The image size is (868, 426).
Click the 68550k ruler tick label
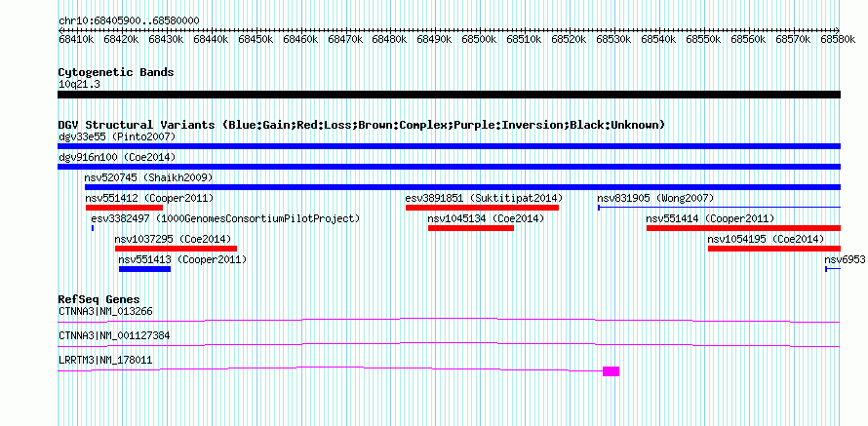click(x=703, y=39)
